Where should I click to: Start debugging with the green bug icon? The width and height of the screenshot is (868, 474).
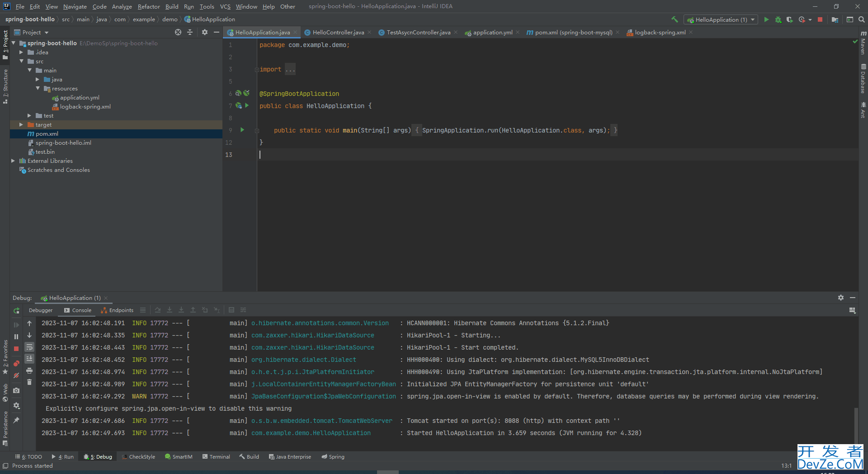(x=778, y=19)
